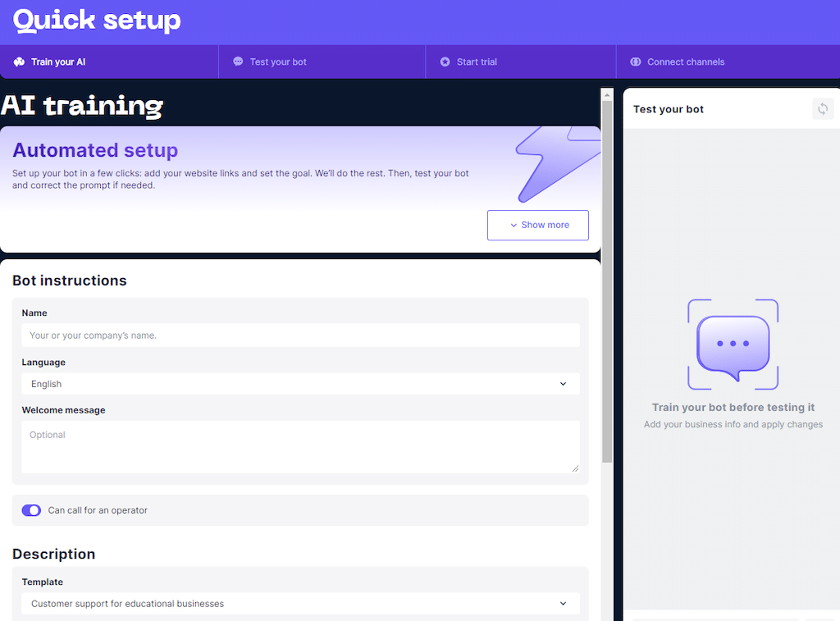Click the Can call for an operator label
The height and width of the screenshot is (621, 840).
click(x=98, y=510)
